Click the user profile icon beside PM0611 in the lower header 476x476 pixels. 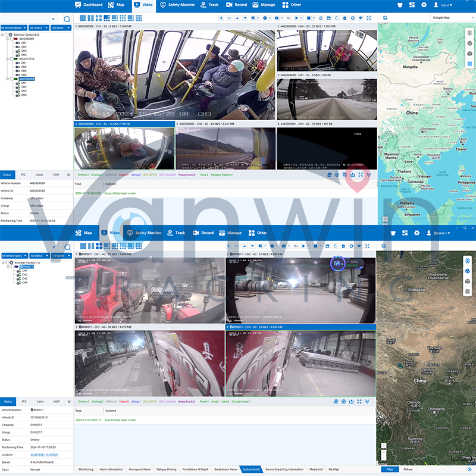(428, 233)
